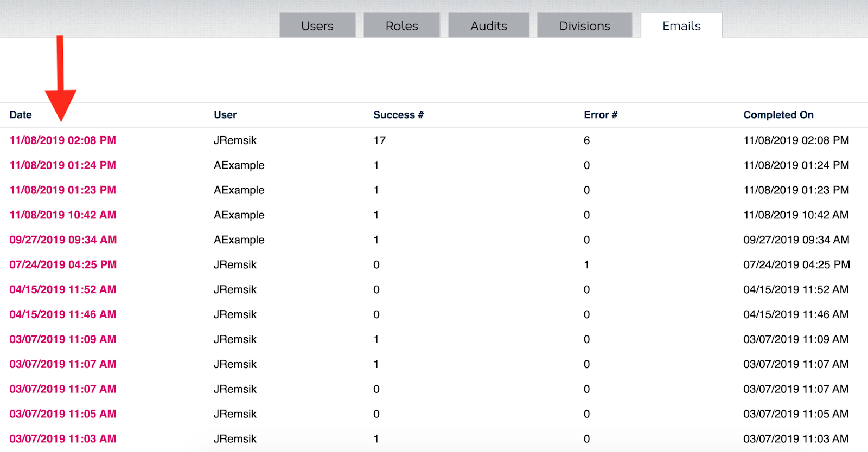The height and width of the screenshot is (452, 868).
Task: Click the User column header
Action: (225, 115)
